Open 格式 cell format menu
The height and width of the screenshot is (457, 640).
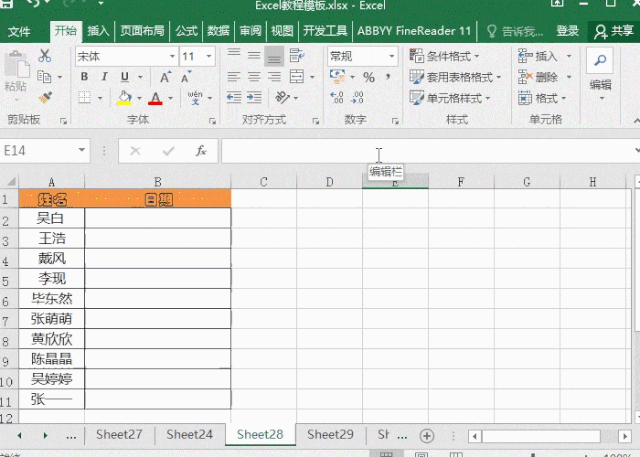[542, 98]
